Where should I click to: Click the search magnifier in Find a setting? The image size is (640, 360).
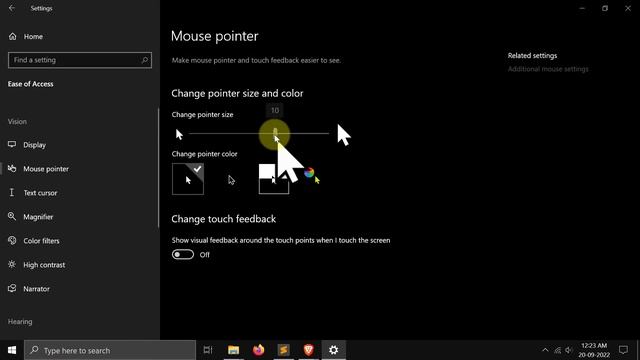[x=144, y=60]
